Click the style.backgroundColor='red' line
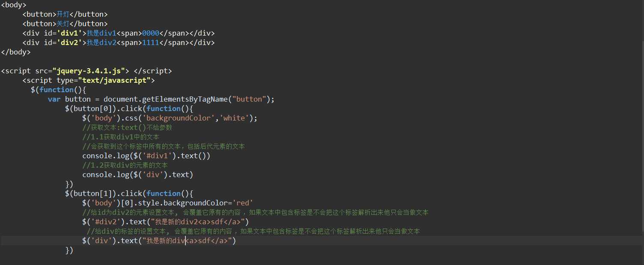 coord(168,203)
